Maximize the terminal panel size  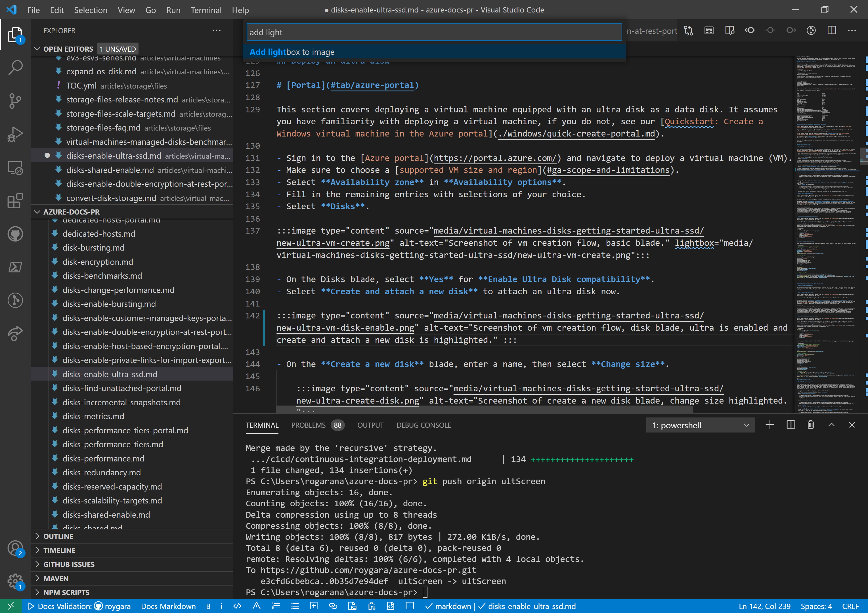[x=831, y=425]
